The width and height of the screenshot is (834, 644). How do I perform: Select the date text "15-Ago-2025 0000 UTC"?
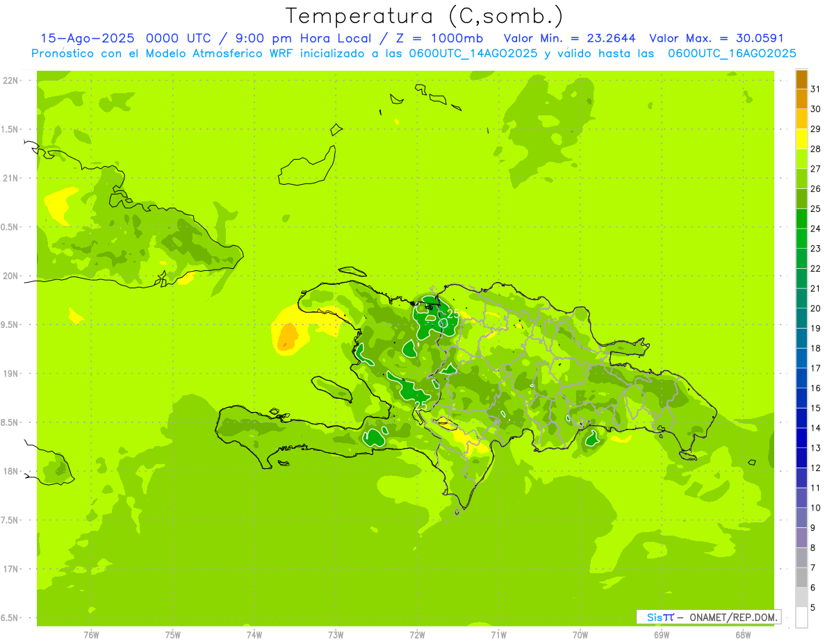(x=126, y=38)
